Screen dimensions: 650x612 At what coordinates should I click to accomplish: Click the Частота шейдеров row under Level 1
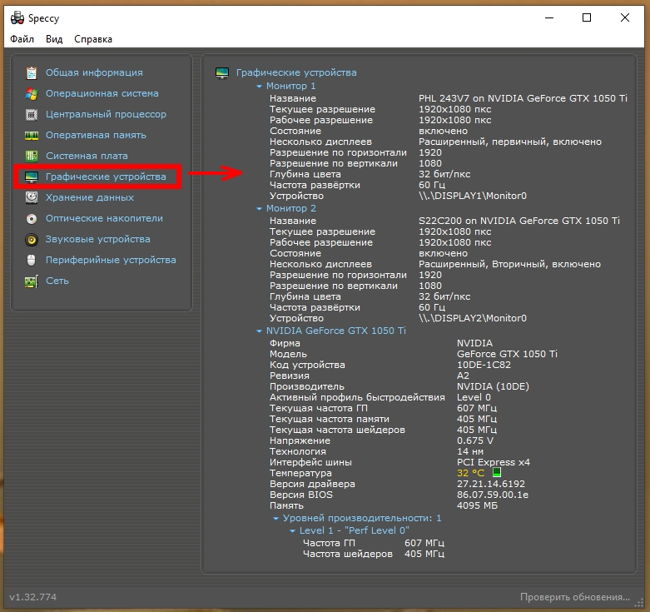(x=374, y=554)
